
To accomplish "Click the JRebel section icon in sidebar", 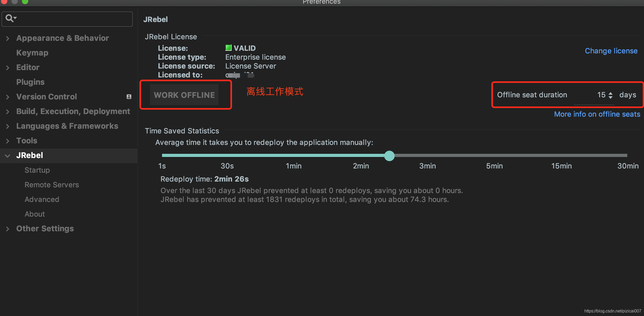I will [x=8, y=155].
